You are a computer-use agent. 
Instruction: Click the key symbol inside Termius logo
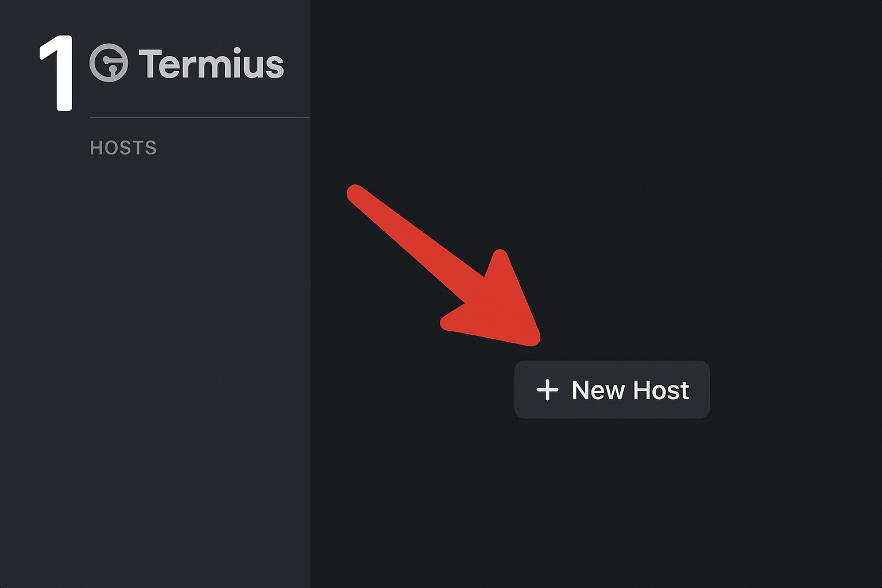[x=111, y=65]
